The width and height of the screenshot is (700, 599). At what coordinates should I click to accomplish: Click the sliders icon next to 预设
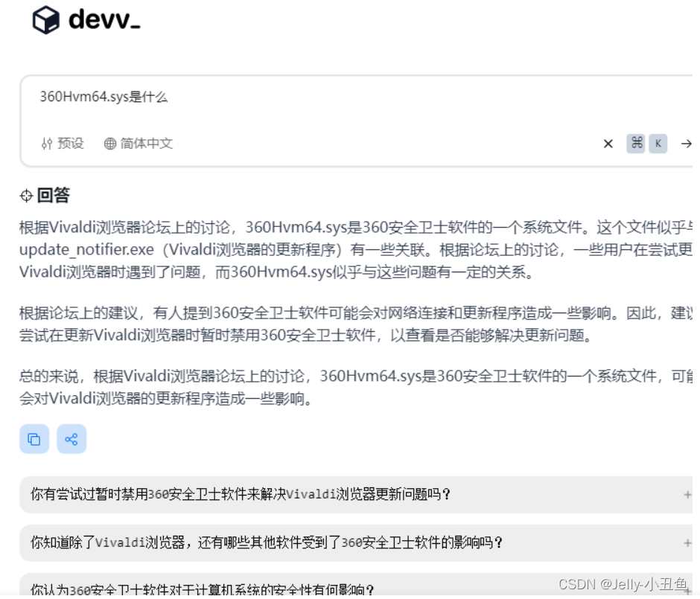tap(47, 144)
